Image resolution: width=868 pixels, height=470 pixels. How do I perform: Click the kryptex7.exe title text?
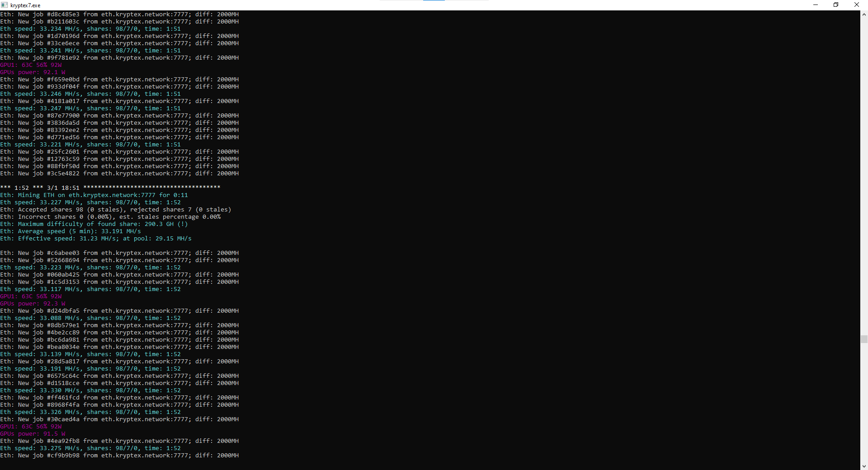click(25, 5)
